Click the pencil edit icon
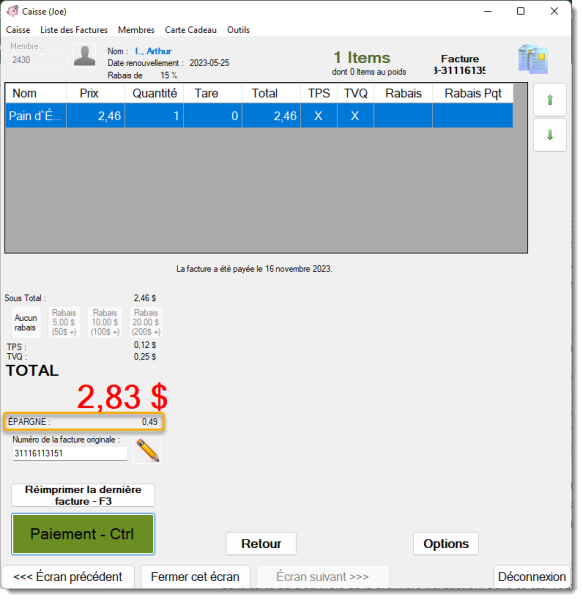This screenshot has width=583, height=600. [x=147, y=450]
